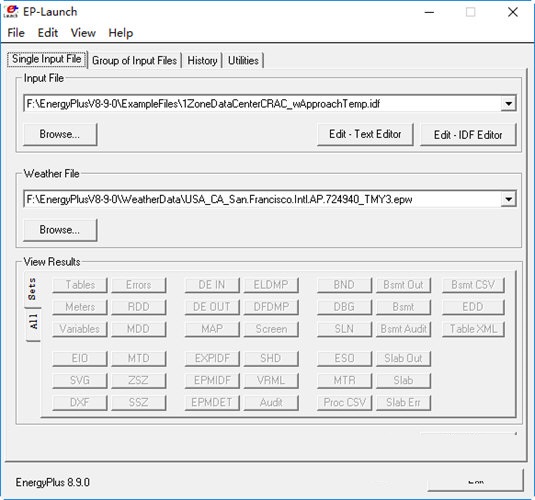Click Browse under Input File

coord(60,134)
